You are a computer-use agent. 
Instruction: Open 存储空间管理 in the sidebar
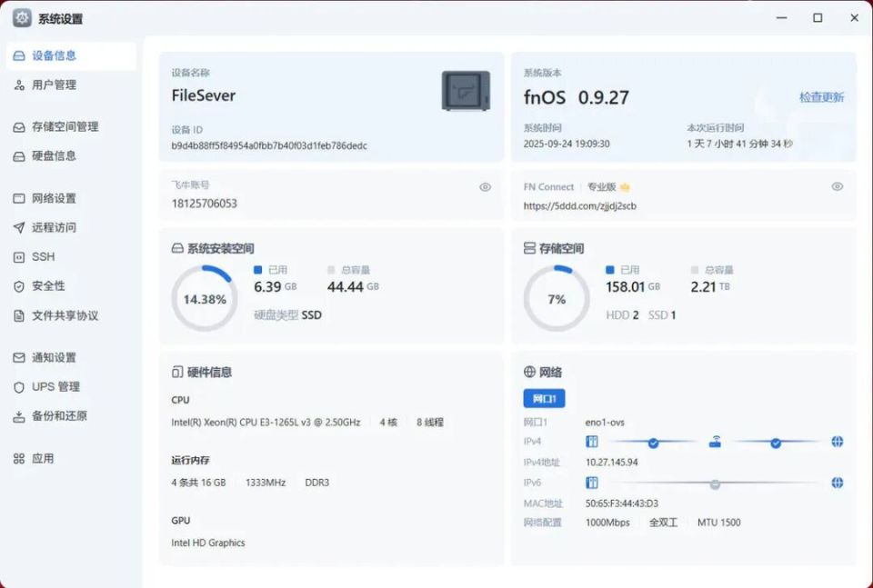65,127
